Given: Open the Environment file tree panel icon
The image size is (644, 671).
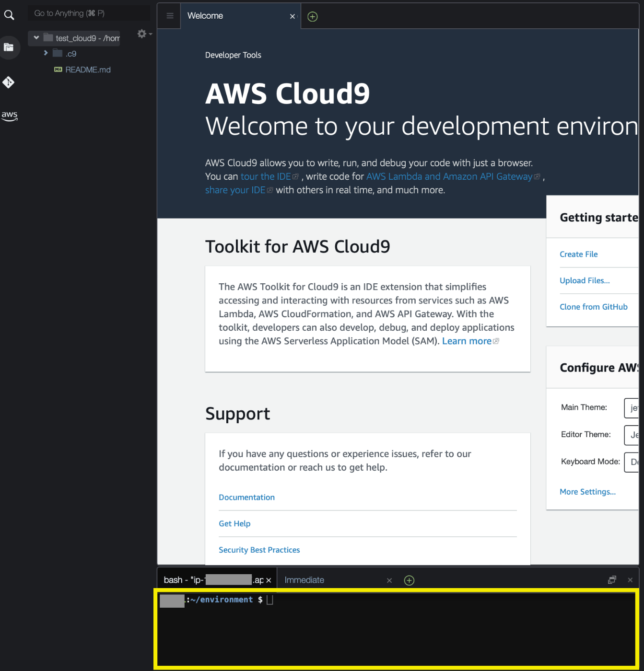Looking at the screenshot, I should (x=9, y=47).
